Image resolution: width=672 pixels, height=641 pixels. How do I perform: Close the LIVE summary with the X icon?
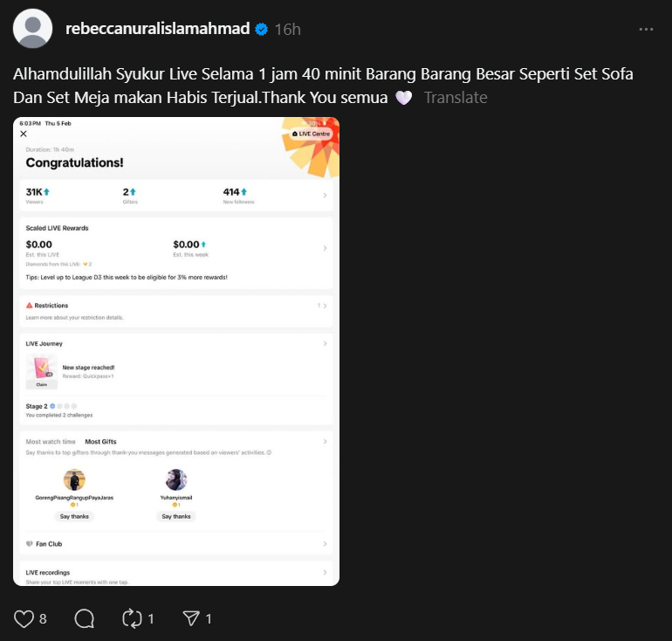pos(24,134)
